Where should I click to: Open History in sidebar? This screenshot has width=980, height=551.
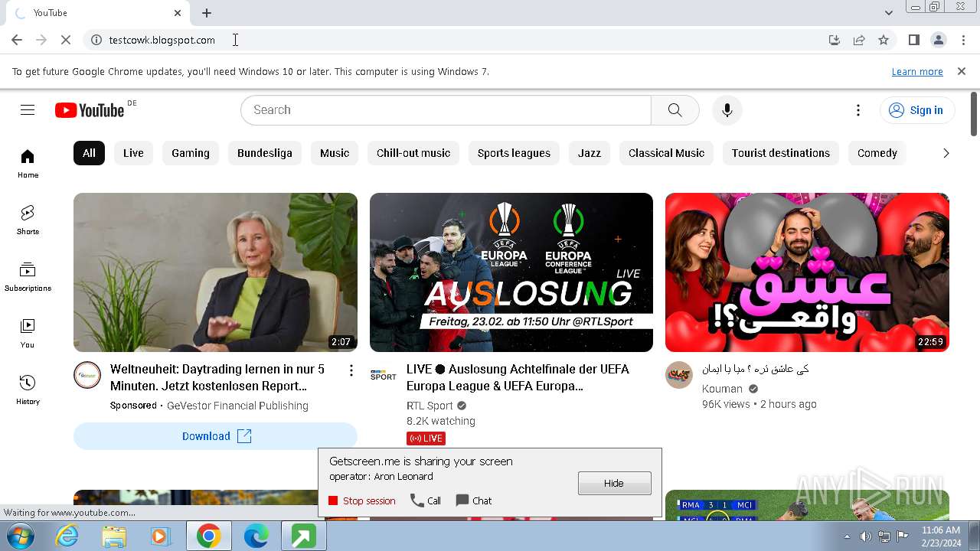click(x=28, y=390)
